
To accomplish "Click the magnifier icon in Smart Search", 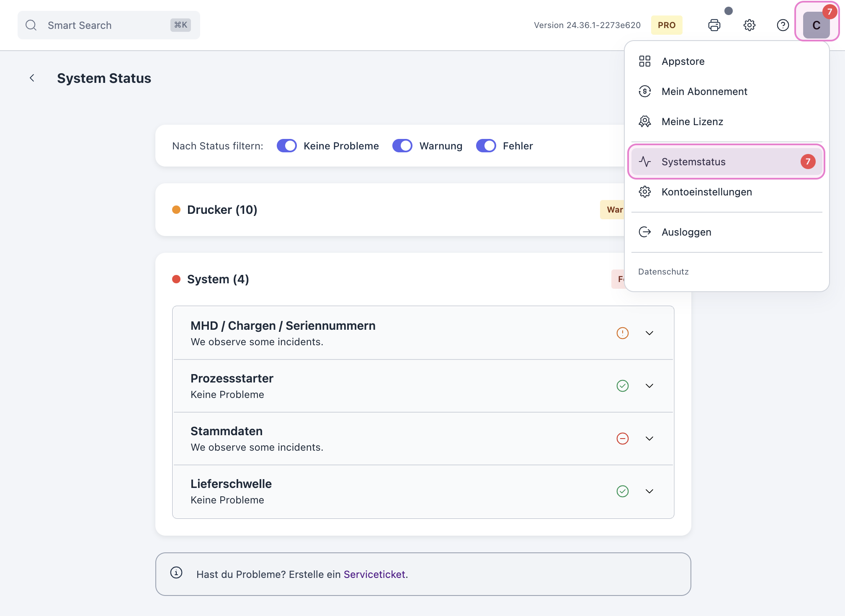I will [x=31, y=25].
